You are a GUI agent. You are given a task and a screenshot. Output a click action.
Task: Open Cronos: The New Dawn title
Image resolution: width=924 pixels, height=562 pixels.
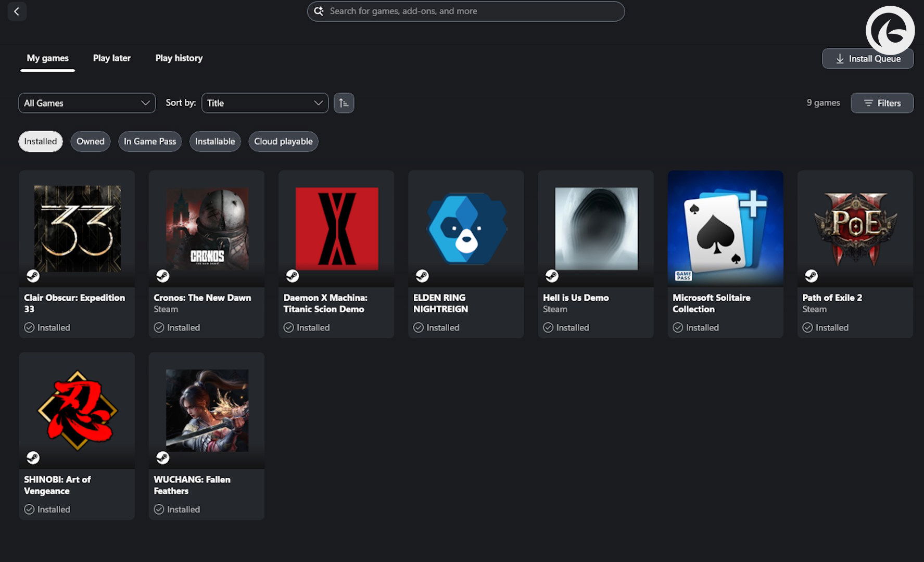(x=202, y=298)
